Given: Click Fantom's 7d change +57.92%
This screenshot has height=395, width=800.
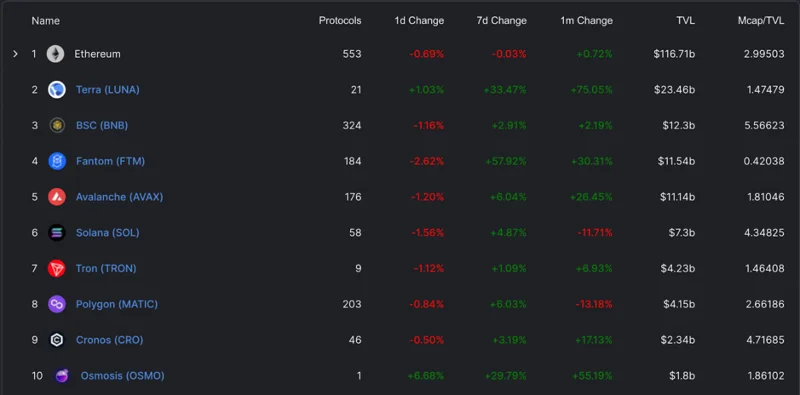Looking at the screenshot, I should [505, 161].
